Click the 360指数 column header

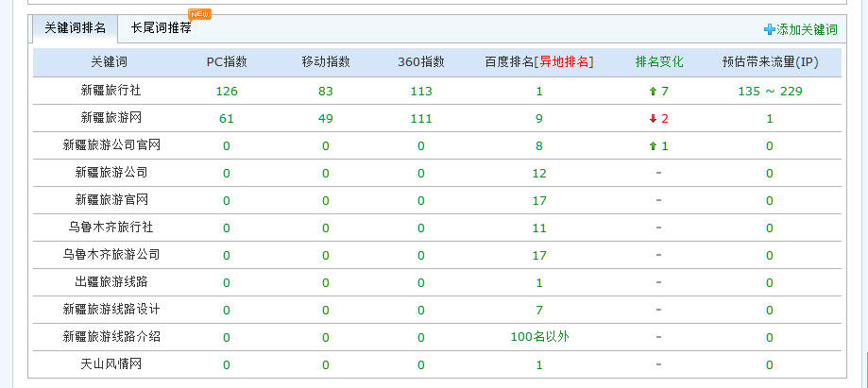[420, 62]
